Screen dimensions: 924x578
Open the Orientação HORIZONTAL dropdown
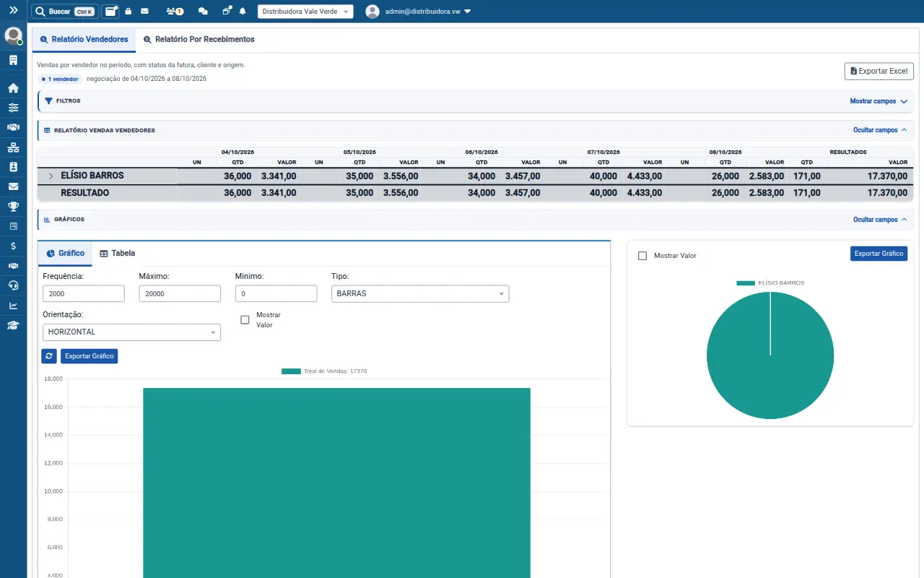coord(131,332)
